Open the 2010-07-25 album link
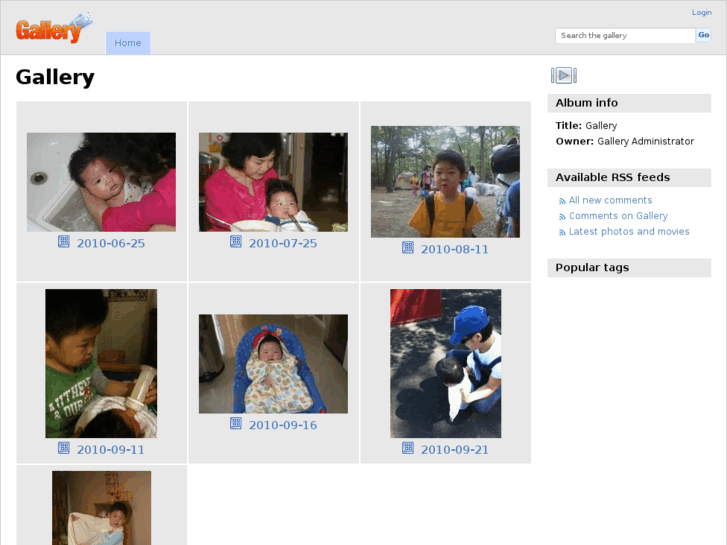The width and height of the screenshot is (727, 545). pyautogui.click(x=283, y=243)
